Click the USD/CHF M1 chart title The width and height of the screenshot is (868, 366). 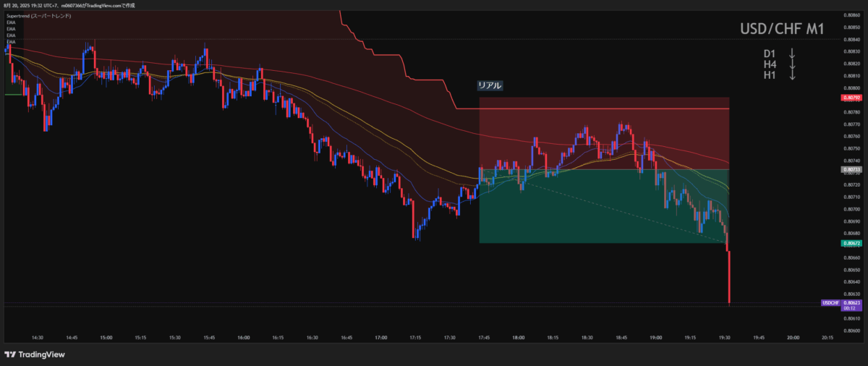(781, 30)
